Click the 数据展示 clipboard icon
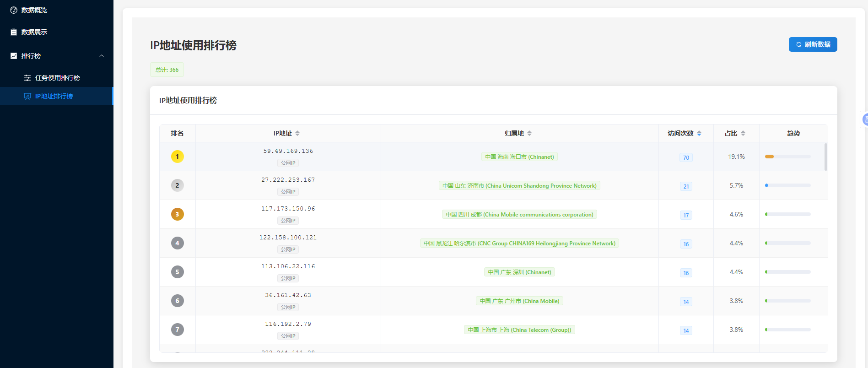Image resolution: width=868 pixels, height=368 pixels. [14, 32]
